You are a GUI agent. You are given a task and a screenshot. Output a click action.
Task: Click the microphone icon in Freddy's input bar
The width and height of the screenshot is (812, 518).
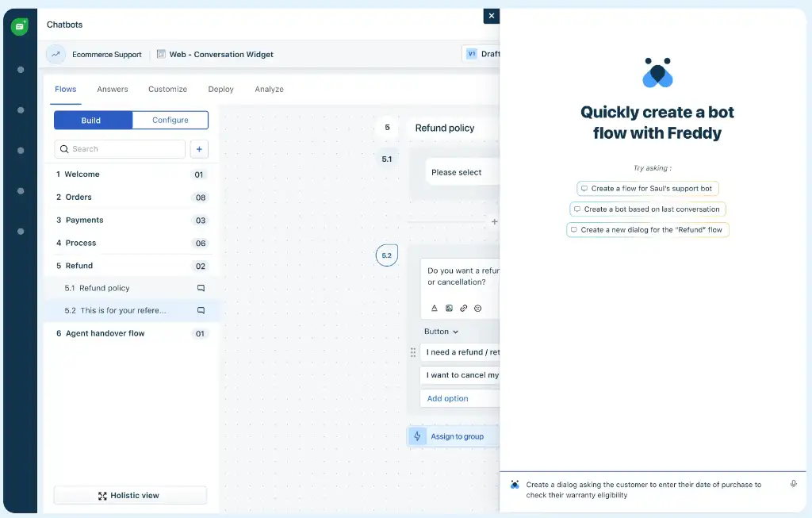coord(793,483)
